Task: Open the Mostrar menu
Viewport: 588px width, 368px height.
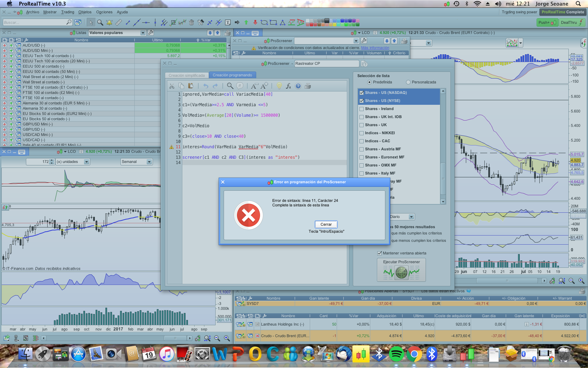Action: click(x=50, y=12)
